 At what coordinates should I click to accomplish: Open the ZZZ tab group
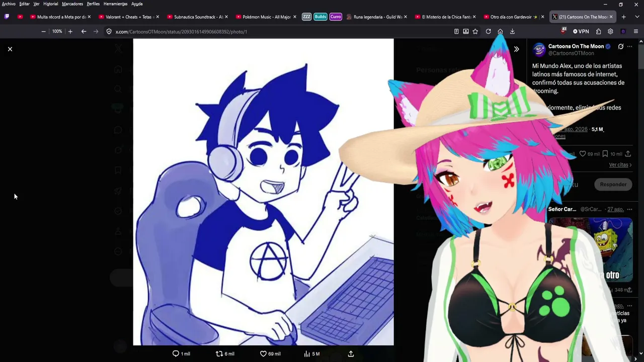click(x=306, y=17)
